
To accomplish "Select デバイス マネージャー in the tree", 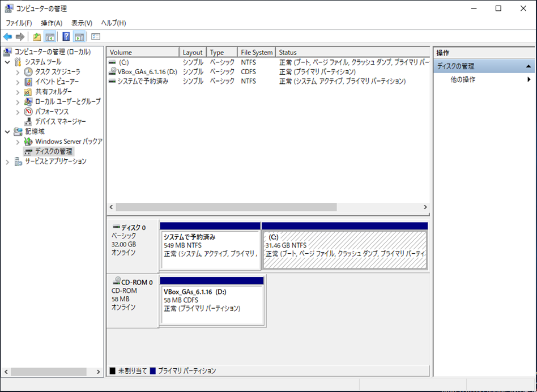I will [x=60, y=121].
